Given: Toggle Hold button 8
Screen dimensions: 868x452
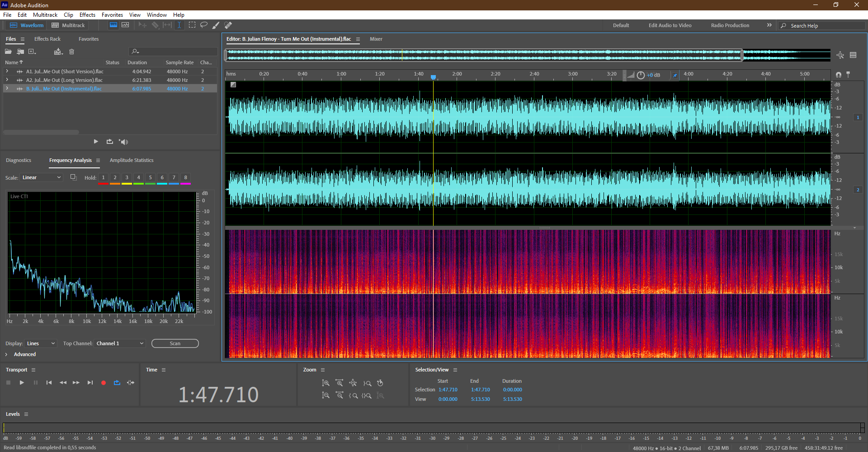Looking at the screenshot, I should 185,178.
